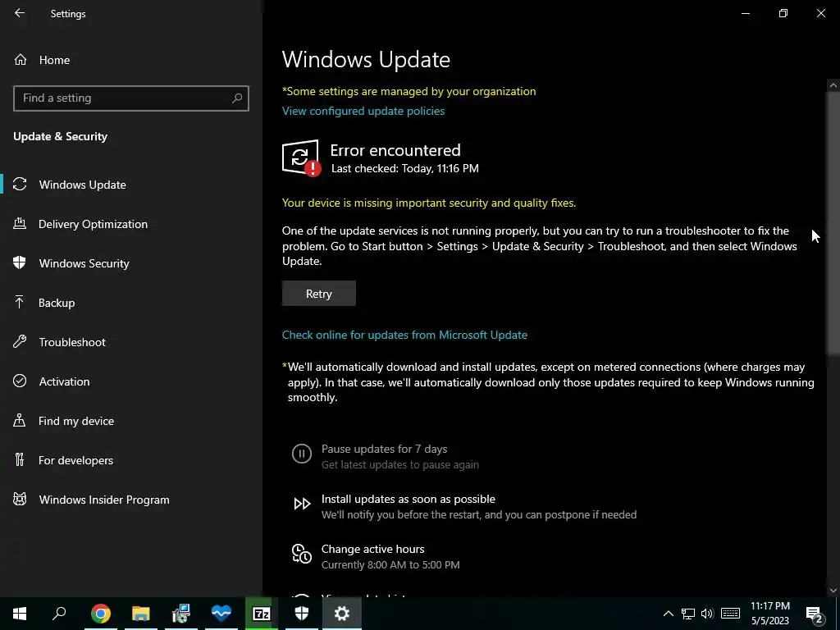Click the Find my device person icon
The height and width of the screenshot is (630, 840).
(x=20, y=420)
